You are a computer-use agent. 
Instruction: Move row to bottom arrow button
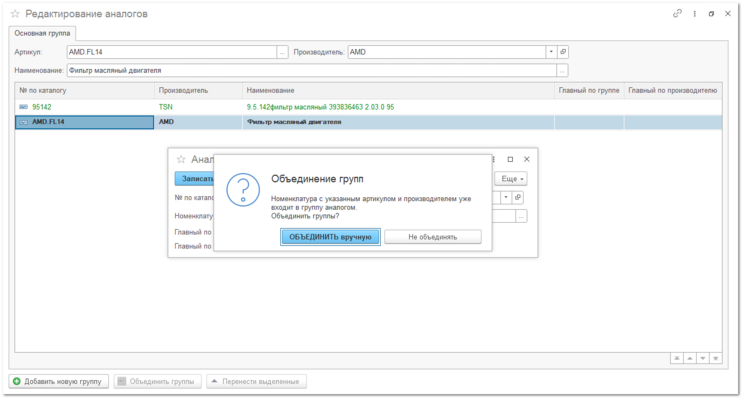click(716, 358)
